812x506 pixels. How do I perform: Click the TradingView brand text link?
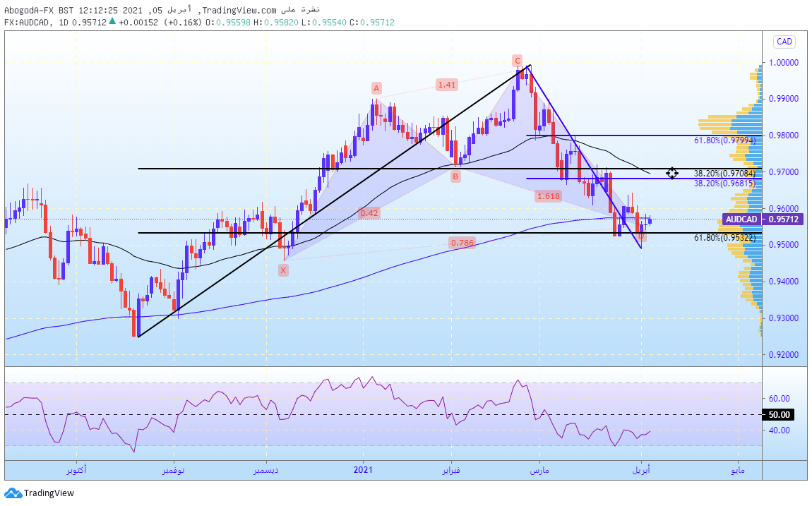click(49, 493)
